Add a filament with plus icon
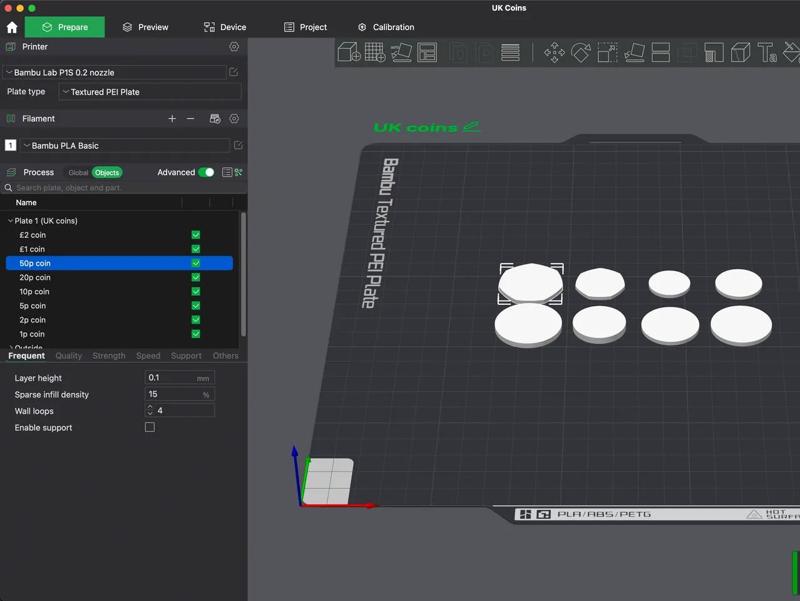 pyautogui.click(x=172, y=119)
